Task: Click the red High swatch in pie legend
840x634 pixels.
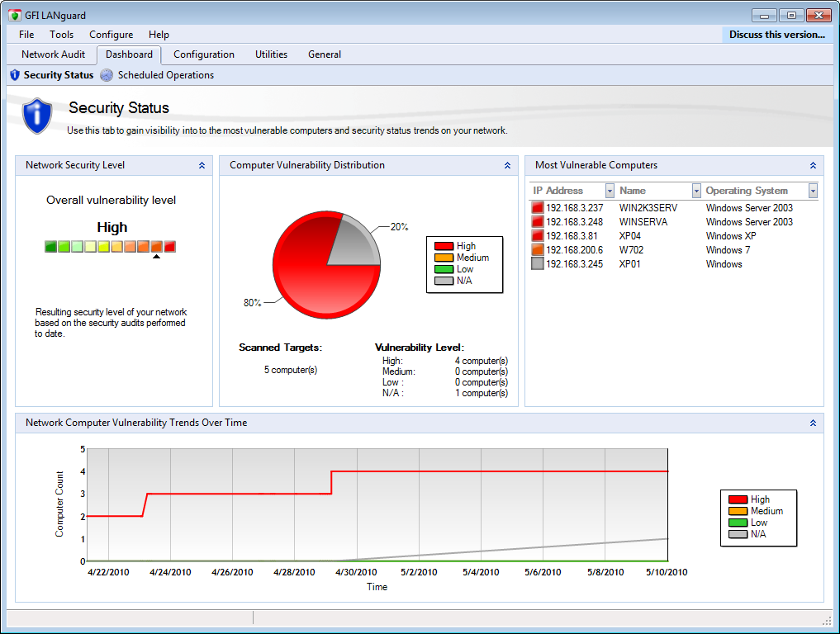Action: [444, 246]
